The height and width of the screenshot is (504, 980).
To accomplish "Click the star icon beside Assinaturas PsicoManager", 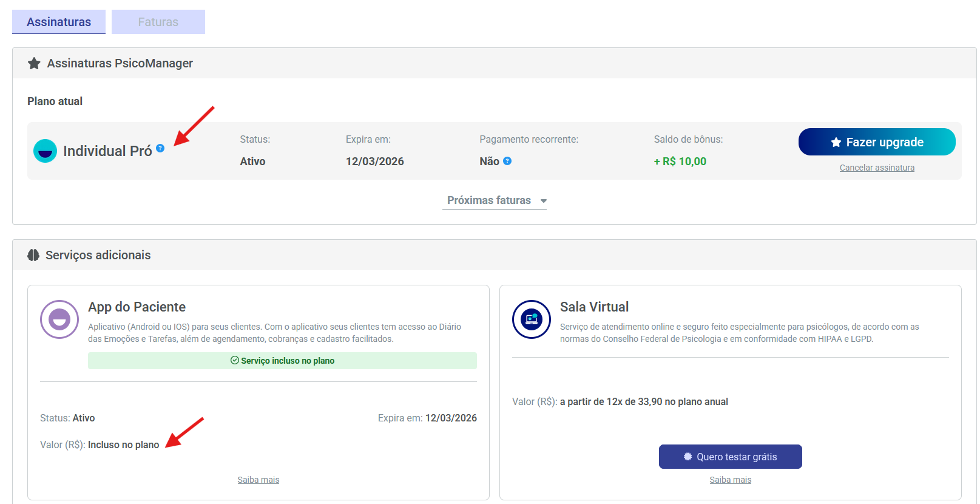I will pos(34,63).
